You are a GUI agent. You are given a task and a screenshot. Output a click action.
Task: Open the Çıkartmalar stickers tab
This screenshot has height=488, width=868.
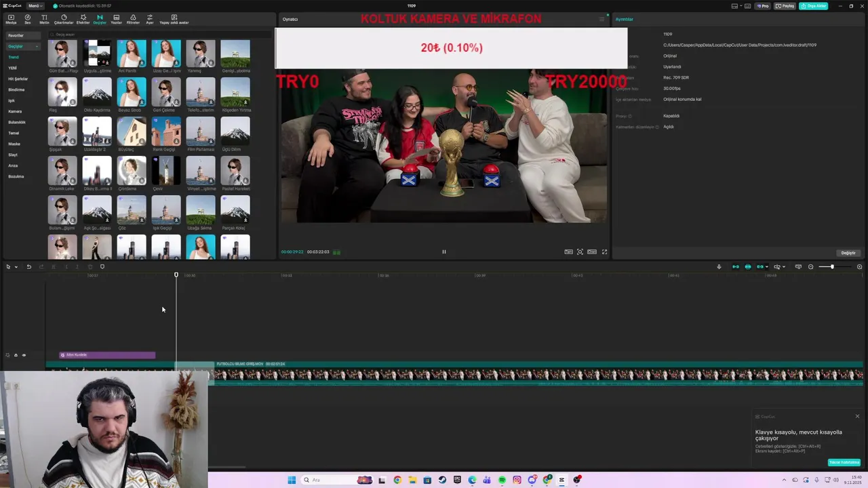[x=64, y=19]
